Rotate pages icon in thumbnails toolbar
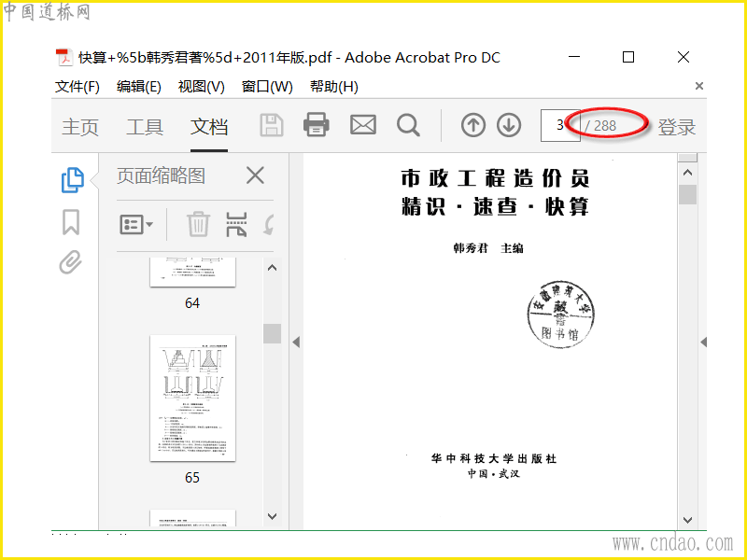The height and width of the screenshot is (560, 747). click(x=269, y=224)
